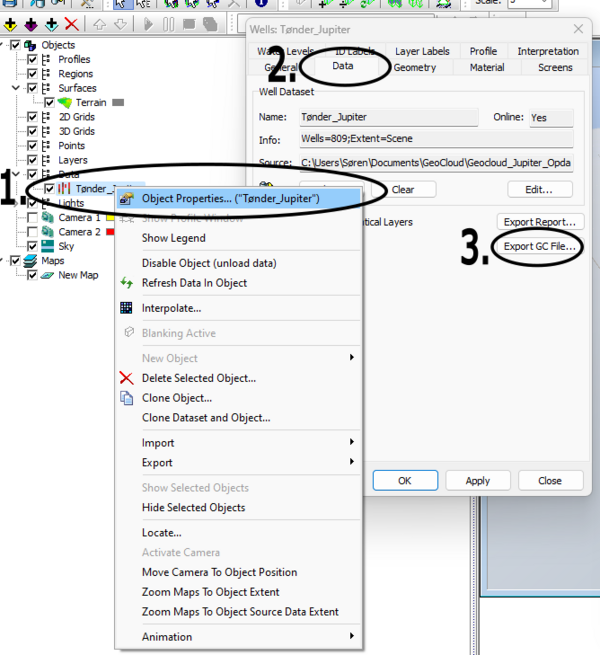Uncheck the Profiles checkbox

32,59
